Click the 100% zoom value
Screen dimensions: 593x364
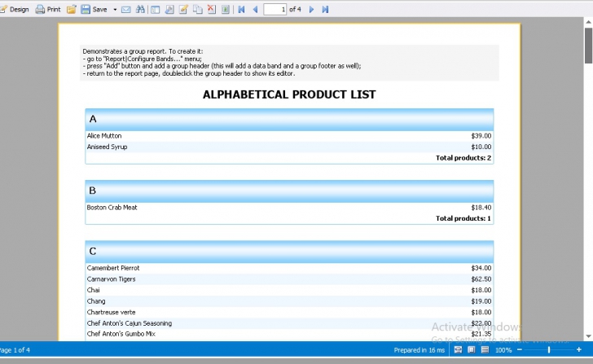503,350
